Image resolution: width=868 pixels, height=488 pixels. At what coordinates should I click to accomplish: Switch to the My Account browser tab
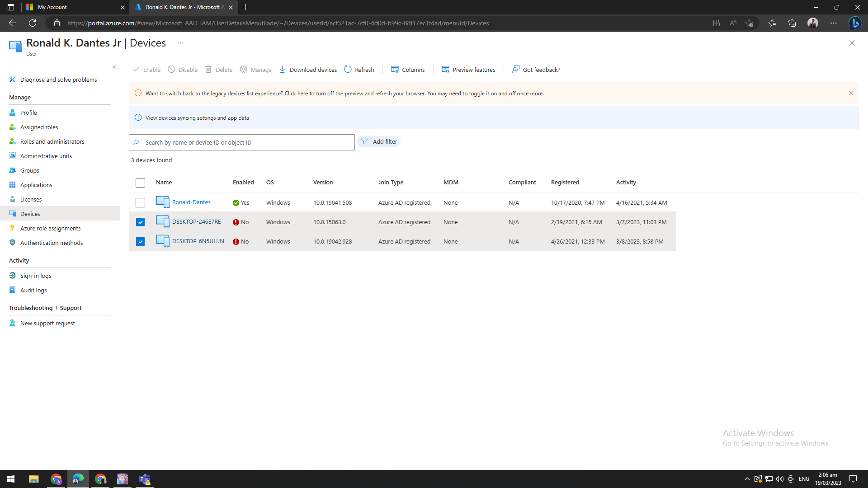pyautogui.click(x=72, y=7)
